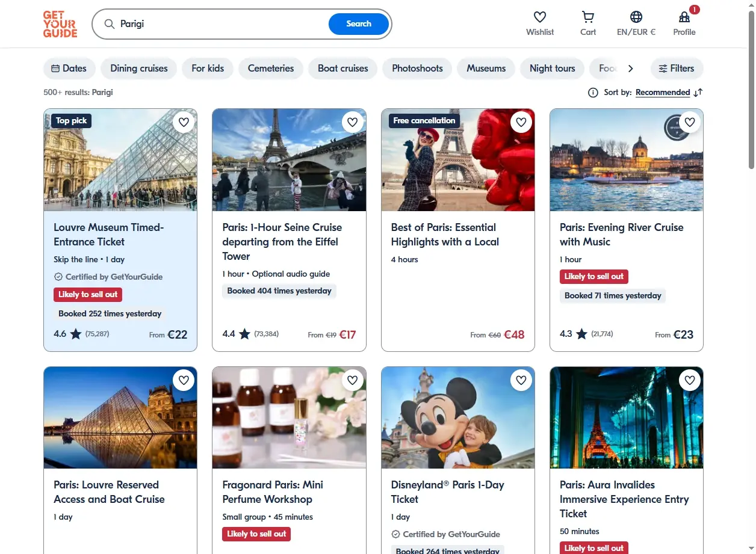Click the woman with red balloons thumbnail
Image resolution: width=756 pixels, height=554 pixels.
pyautogui.click(x=458, y=160)
